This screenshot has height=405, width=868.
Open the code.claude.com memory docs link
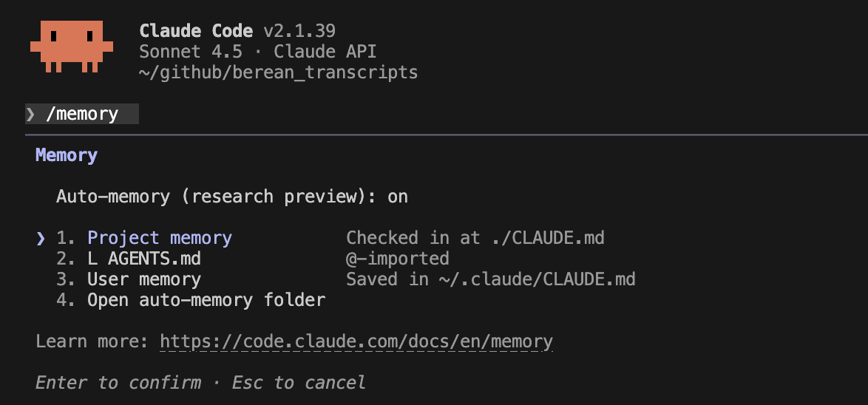tap(356, 341)
